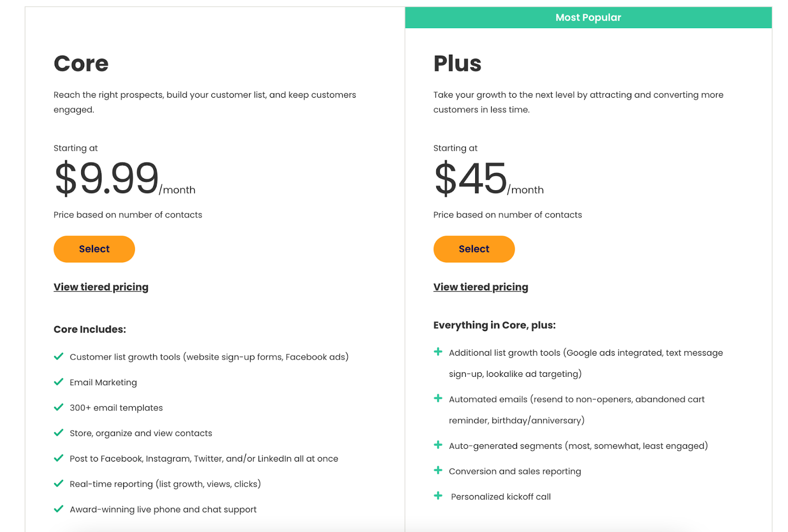Click the Plus plan heading
The image size is (788, 532).
tap(457, 64)
